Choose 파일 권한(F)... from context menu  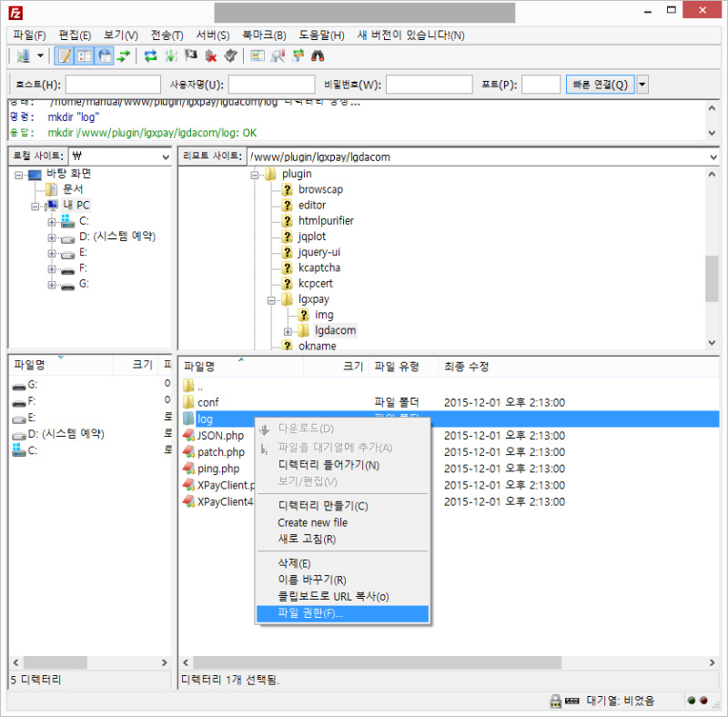click(343, 613)
